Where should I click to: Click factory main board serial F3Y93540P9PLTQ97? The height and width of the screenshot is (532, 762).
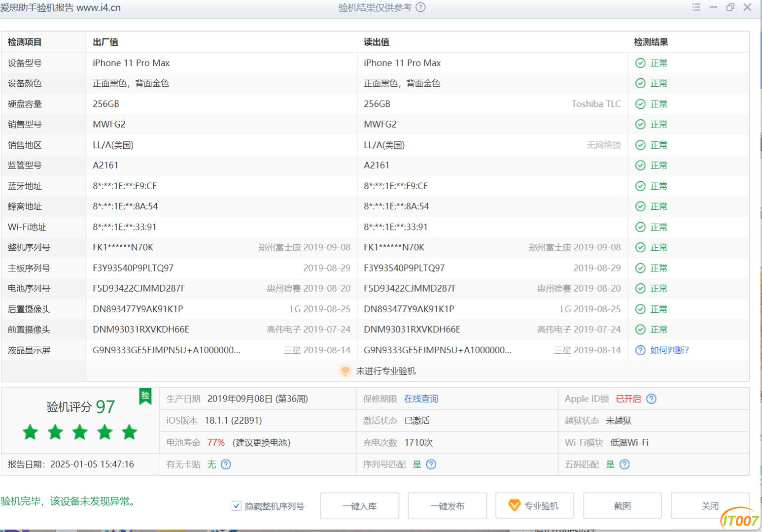point(133,268)
